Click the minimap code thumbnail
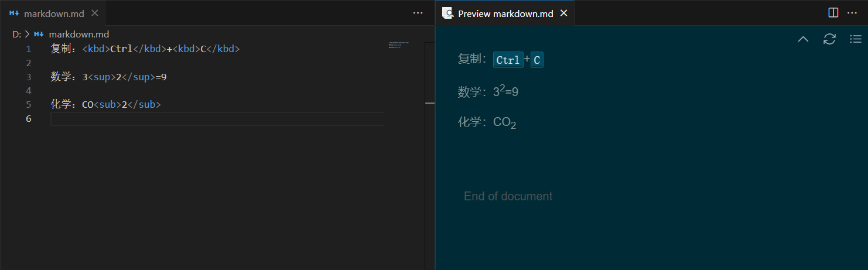The width and height of the screenshot is (868, 270). (x=398, y=45)
